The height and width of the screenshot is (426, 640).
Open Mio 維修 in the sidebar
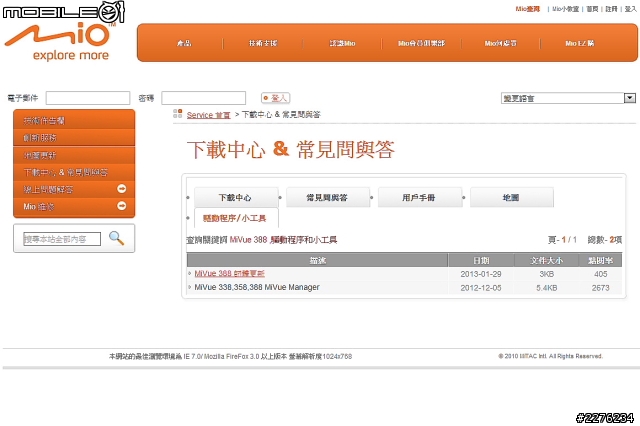point(74,206)
